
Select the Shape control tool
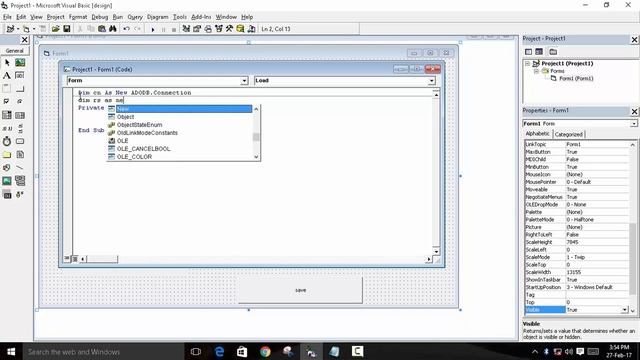[7, 168]
